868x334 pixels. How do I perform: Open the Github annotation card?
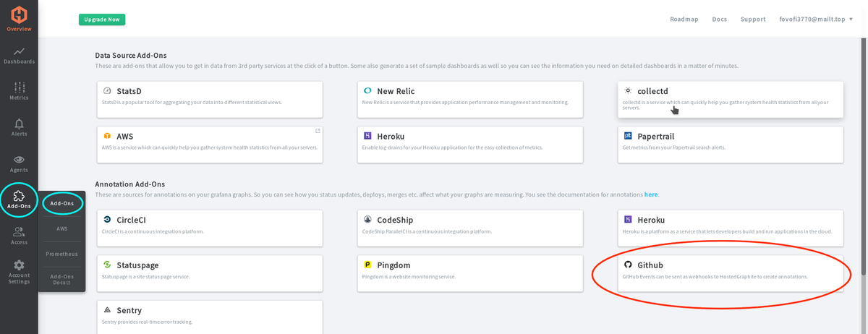click(x=731, y=273)
